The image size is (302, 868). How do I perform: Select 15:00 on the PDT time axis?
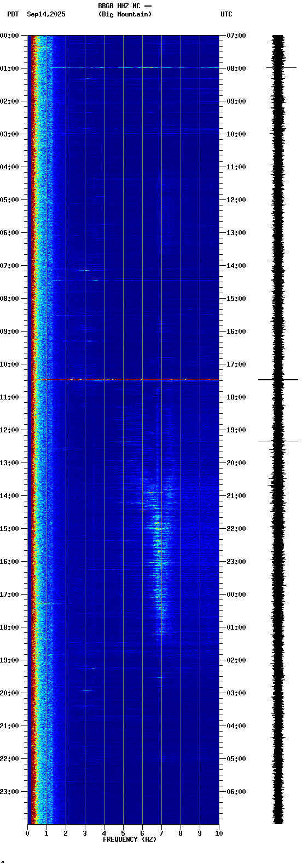pyautogui.click(x=9, y=529)
